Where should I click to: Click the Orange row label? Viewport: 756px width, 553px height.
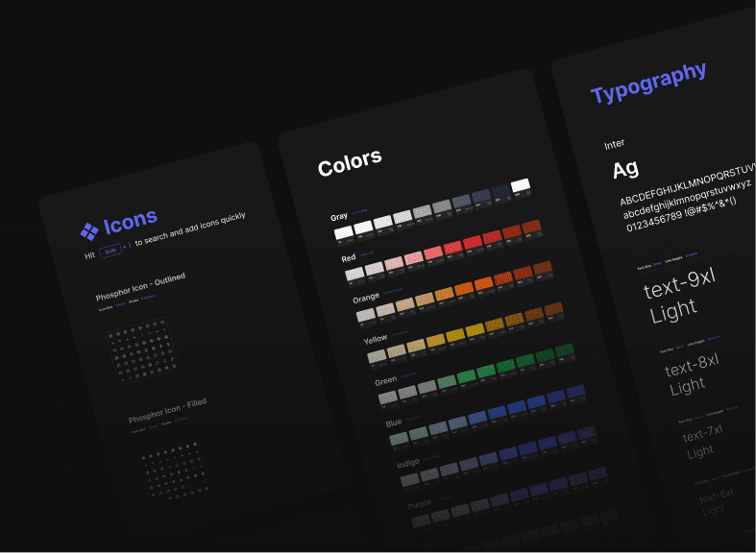pyautogui.click(x=366, y=299)
